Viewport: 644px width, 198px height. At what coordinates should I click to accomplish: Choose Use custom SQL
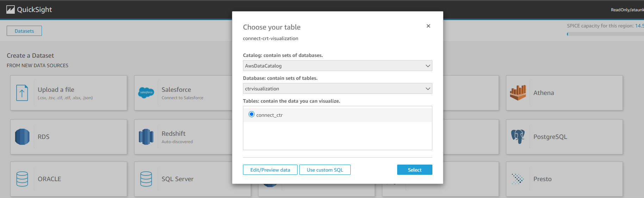click(325, 170)
